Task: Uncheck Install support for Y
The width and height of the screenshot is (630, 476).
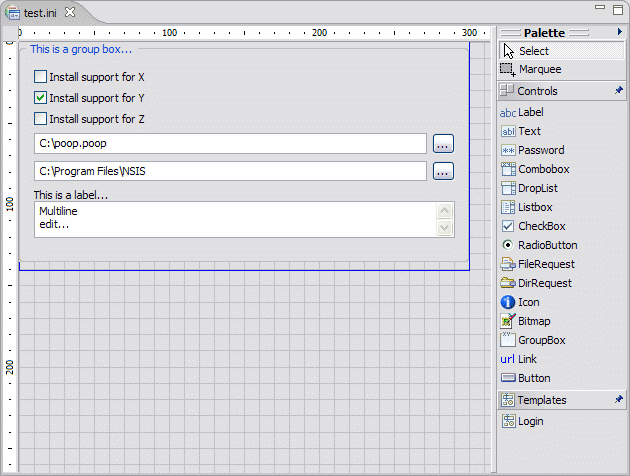Action: click(x=40, y=98)
